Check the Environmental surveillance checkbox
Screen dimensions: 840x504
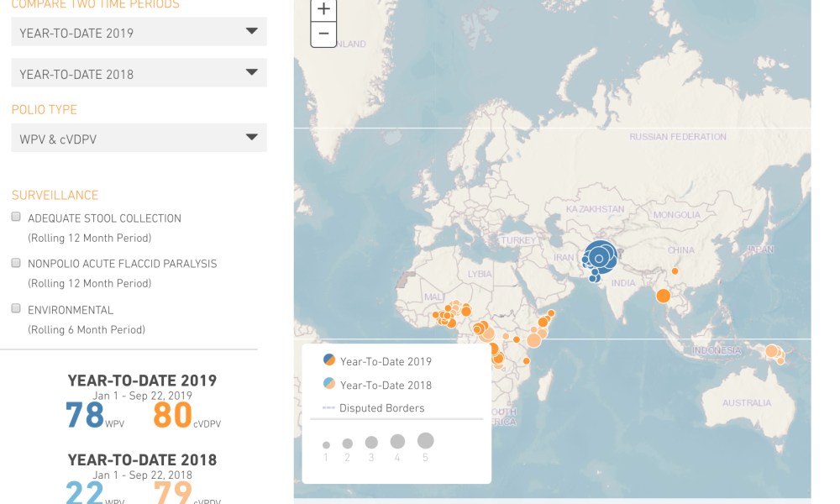[16, 308]
